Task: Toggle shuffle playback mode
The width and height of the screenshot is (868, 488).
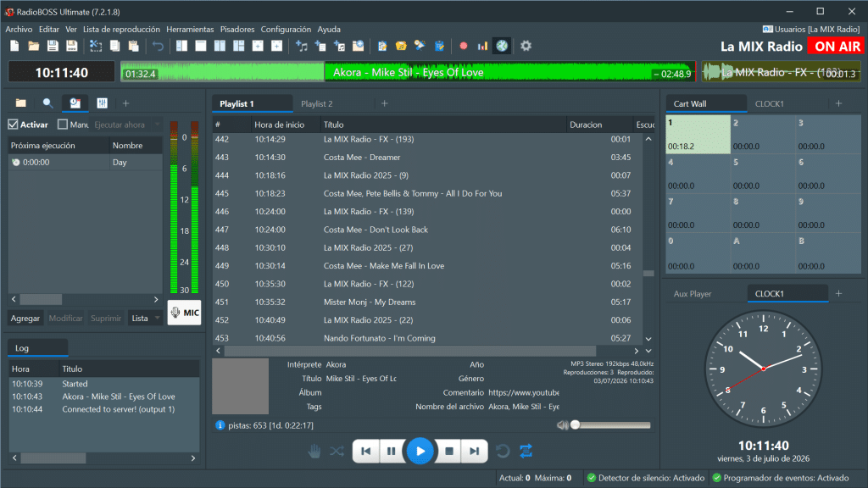Action: click(337, 451)
